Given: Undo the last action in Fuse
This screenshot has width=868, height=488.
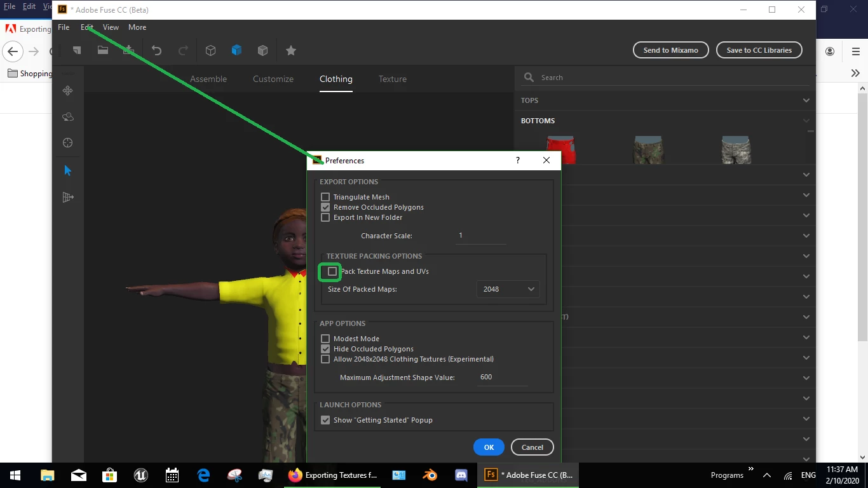Looking at the screenshot, I should pos(156,50).
